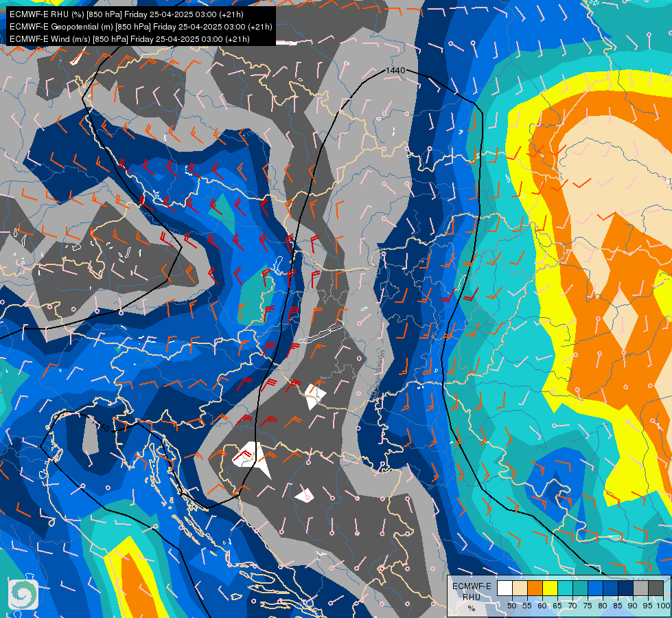The width and height of the screenshot is (672, 618).
Task: Click the legend value 75
Action: click(x=588, y=606)
